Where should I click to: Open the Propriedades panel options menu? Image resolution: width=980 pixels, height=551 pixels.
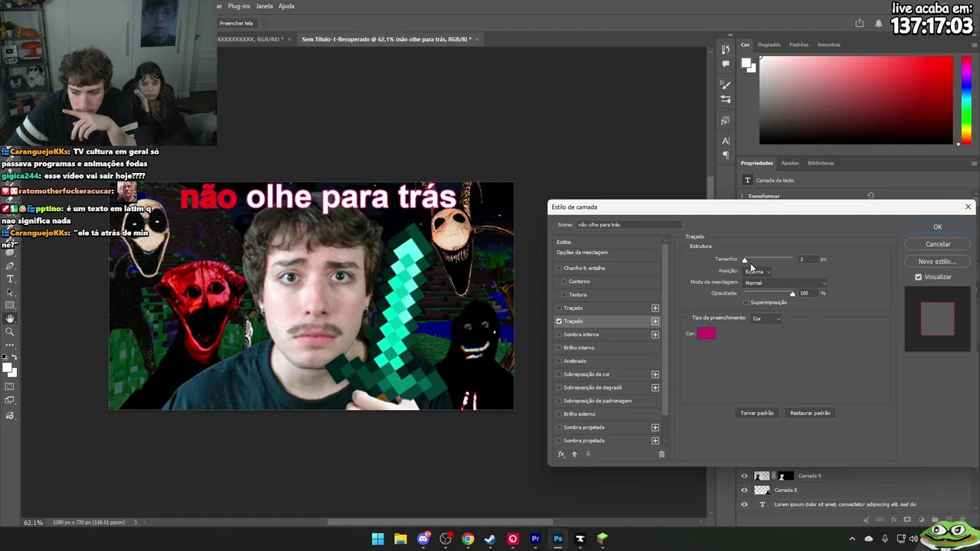click(974, 163)
